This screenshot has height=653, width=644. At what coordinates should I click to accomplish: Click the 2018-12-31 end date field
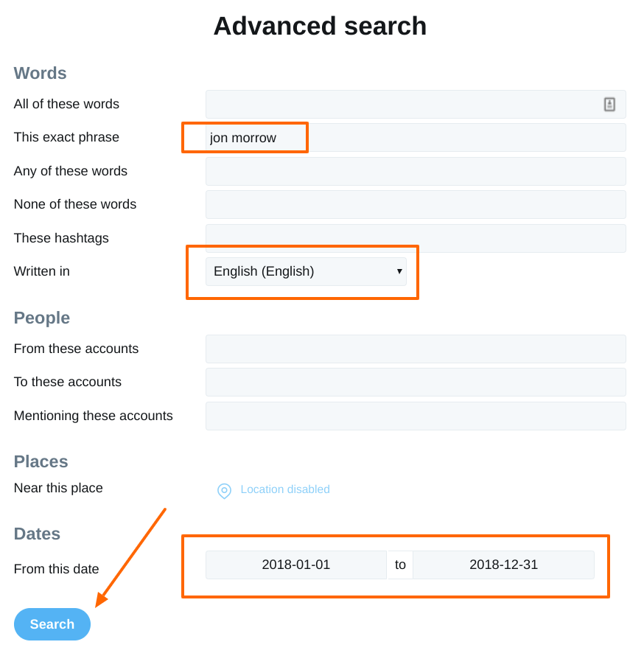(503, 565)
